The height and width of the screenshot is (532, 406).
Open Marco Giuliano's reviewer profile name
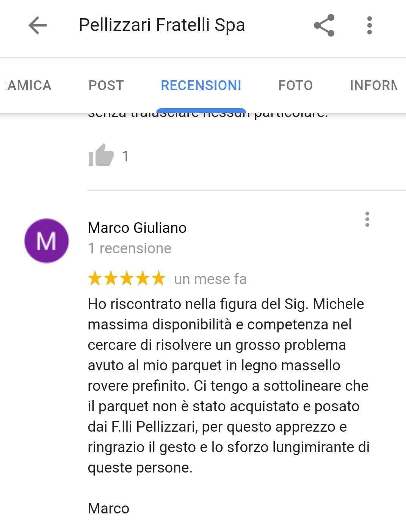point(137,228)
